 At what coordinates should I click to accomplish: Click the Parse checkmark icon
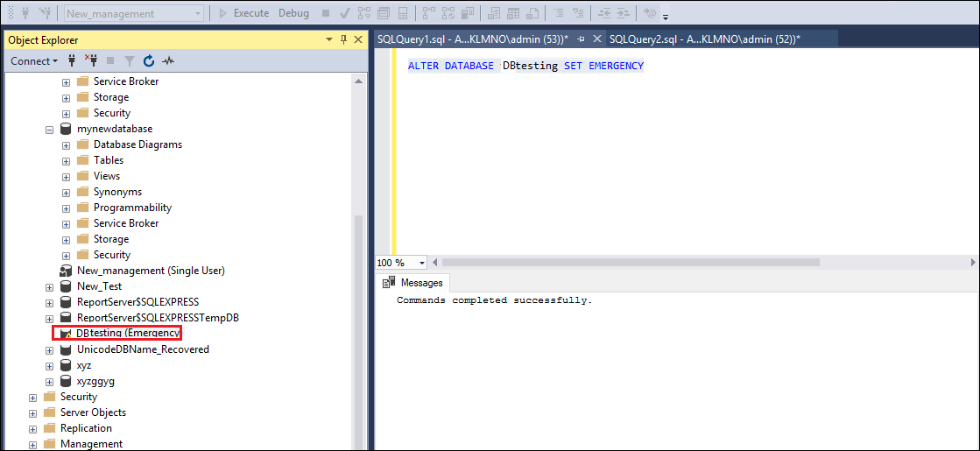[x=344, y=13]
